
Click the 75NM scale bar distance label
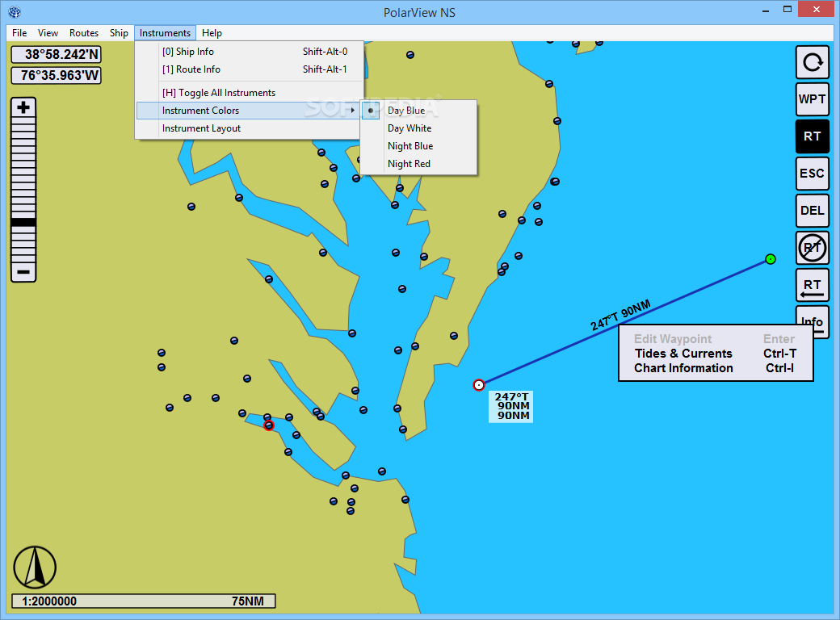[247, 601]
